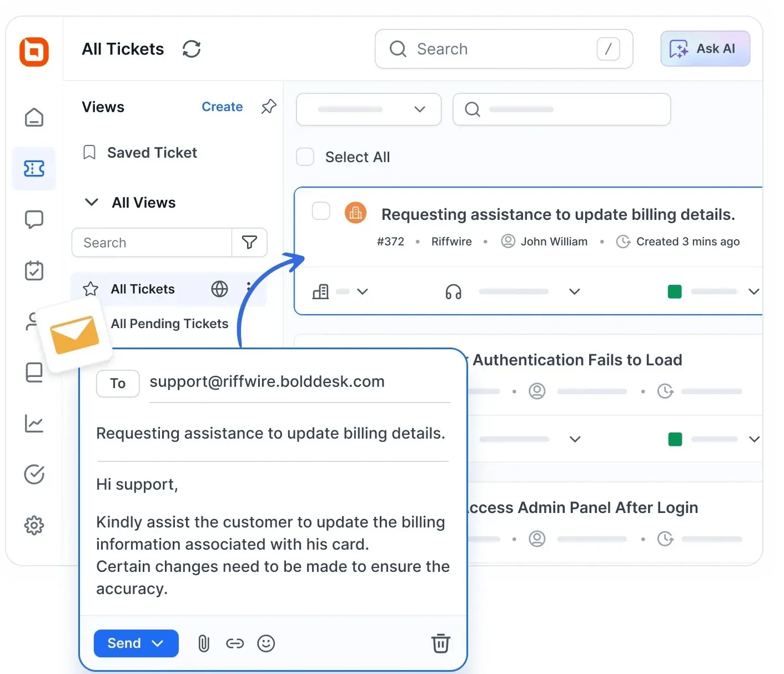Click the Ask AI button
This screenshot has width=784, height=674.
coord(705,49)
